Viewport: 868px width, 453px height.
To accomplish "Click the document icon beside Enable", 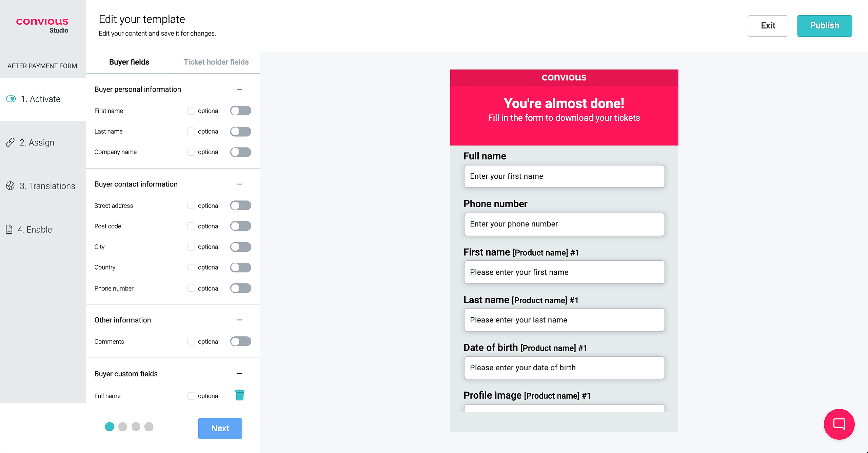I will pyautogui.click(x=9, y=230).
